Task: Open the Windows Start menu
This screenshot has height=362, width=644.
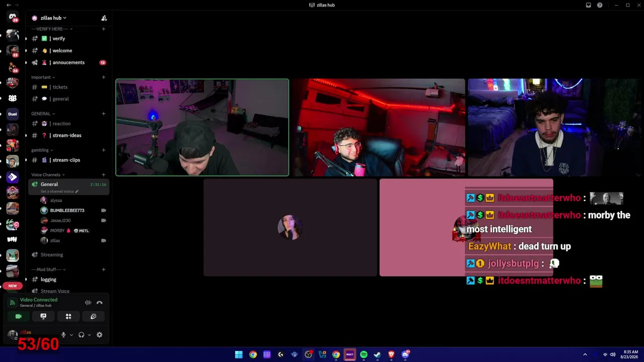Action: 239,354
